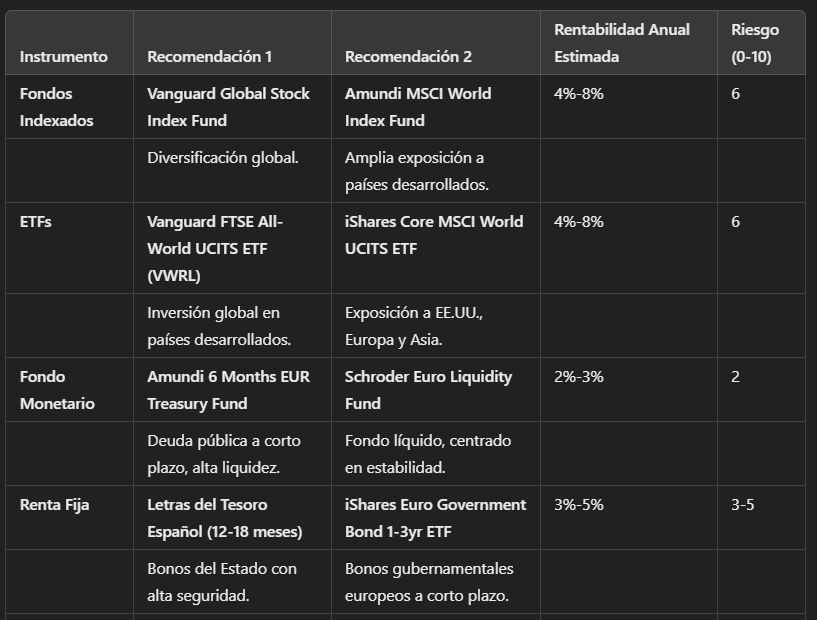The height and width of the screenshot is (620, 817).
Task: Select Letras del Tesoro Español cell
Action: click(x=225, y=518)
